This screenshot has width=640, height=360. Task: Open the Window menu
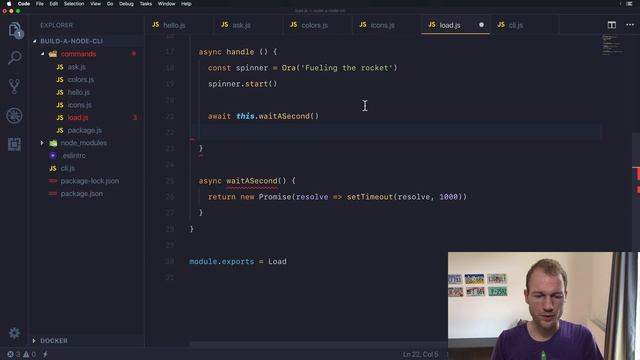pos(167,4)
